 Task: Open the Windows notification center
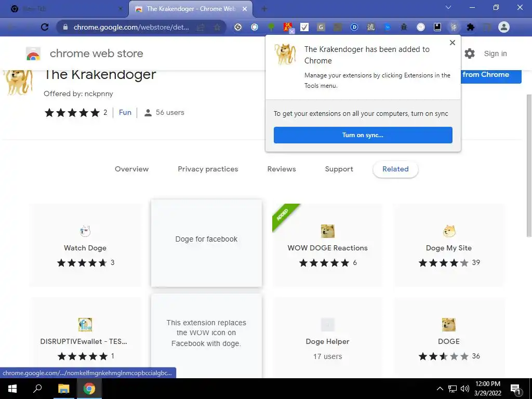(x=516, y=389)
